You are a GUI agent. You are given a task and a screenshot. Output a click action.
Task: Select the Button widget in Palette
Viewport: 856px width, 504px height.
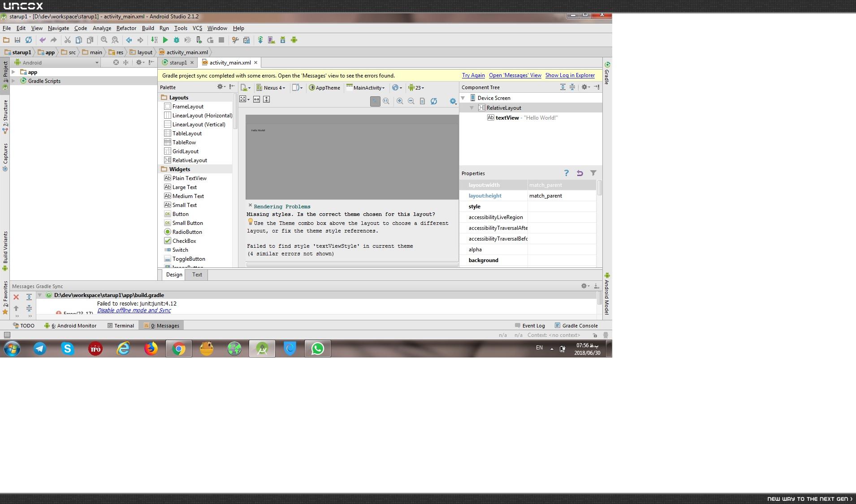point(181,214)
